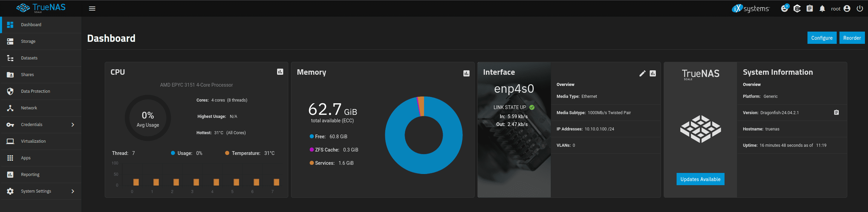Click the TrueNAS product image in System Information
868x212 pixels.
(700, 129)
